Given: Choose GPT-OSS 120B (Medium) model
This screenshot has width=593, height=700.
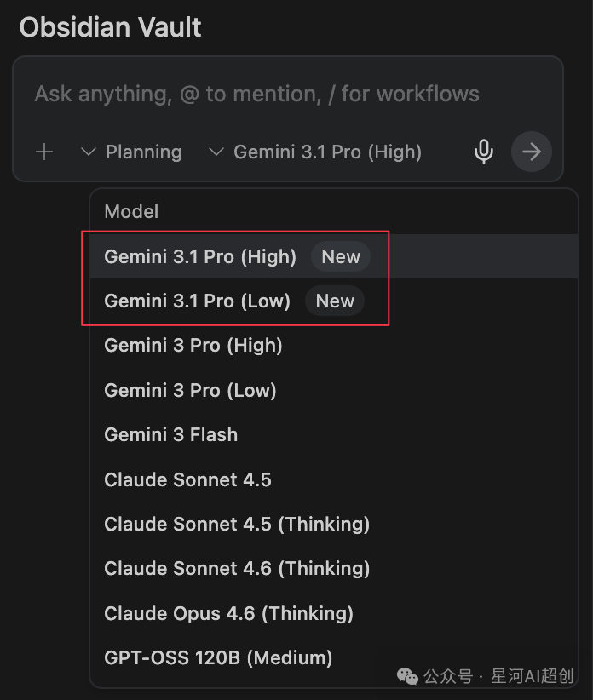Looking at the screenshot, I should pyautogui.click(x=218, y=657).
